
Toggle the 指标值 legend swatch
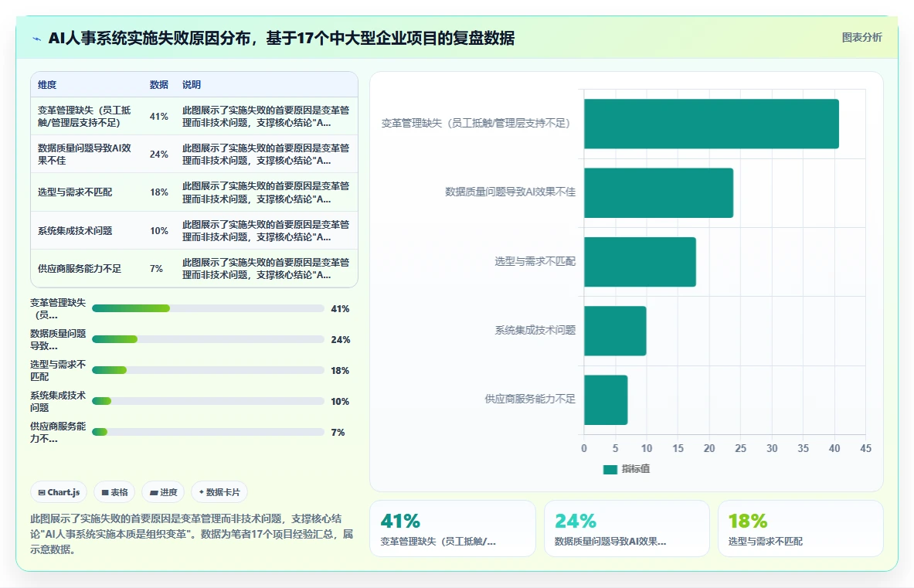click(610, 470)
